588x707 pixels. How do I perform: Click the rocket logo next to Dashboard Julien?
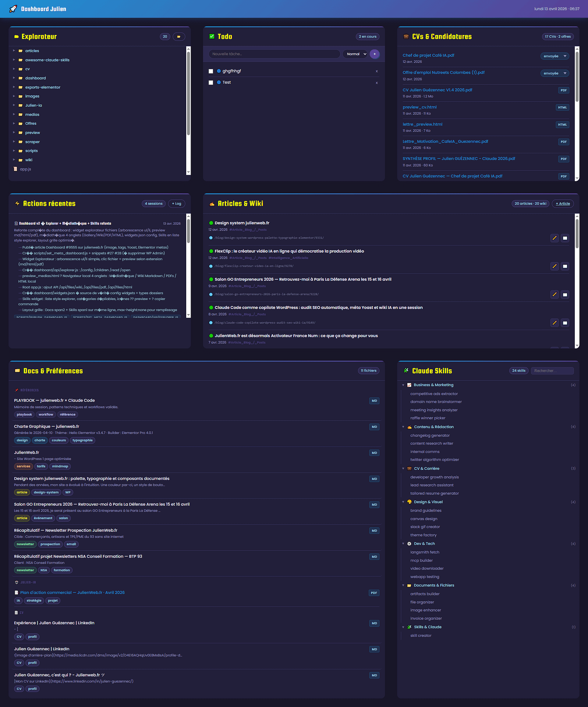click(x=13, y=9)
